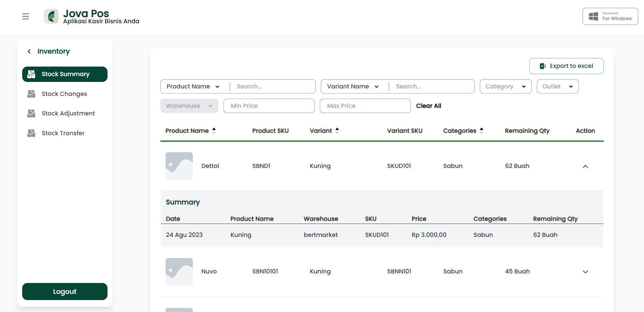Screen dimensions: 644x312
Task: Click Download For Windows button
Action: (x=610, y=16)
